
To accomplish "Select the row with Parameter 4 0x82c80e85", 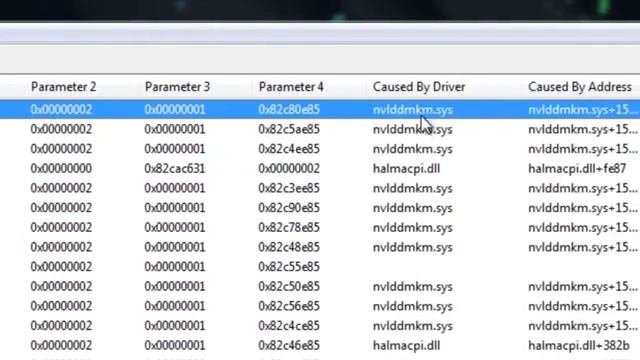I will click(x=320, y=109).
